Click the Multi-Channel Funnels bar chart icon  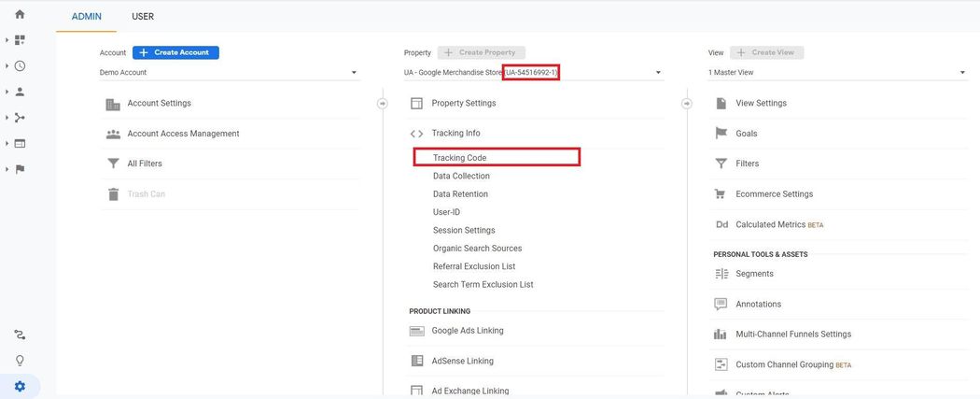point(721,335)
